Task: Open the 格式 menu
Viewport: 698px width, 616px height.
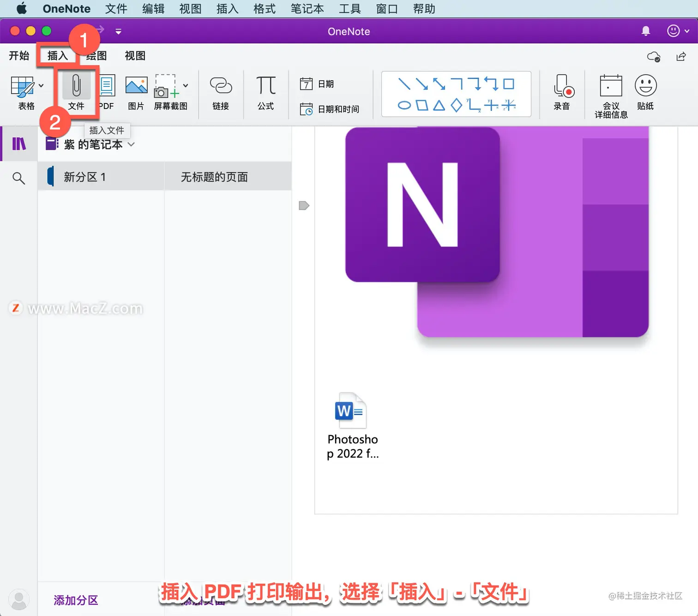Action: pos(265,8)
